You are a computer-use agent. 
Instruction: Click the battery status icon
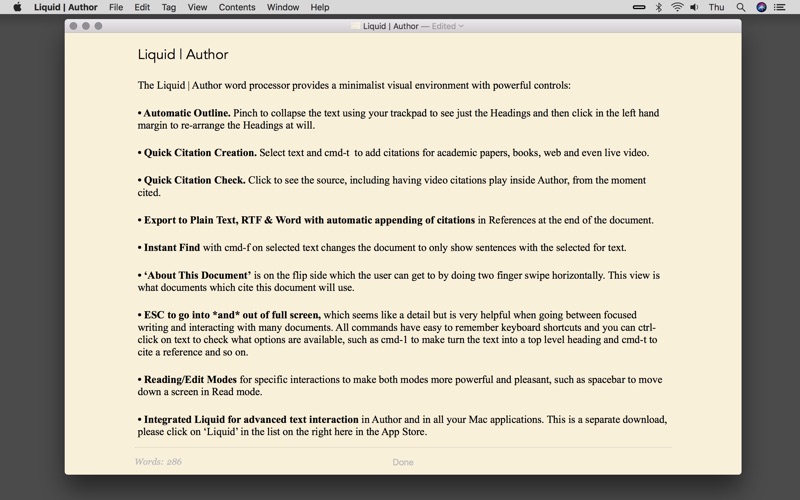pos(639,7)
